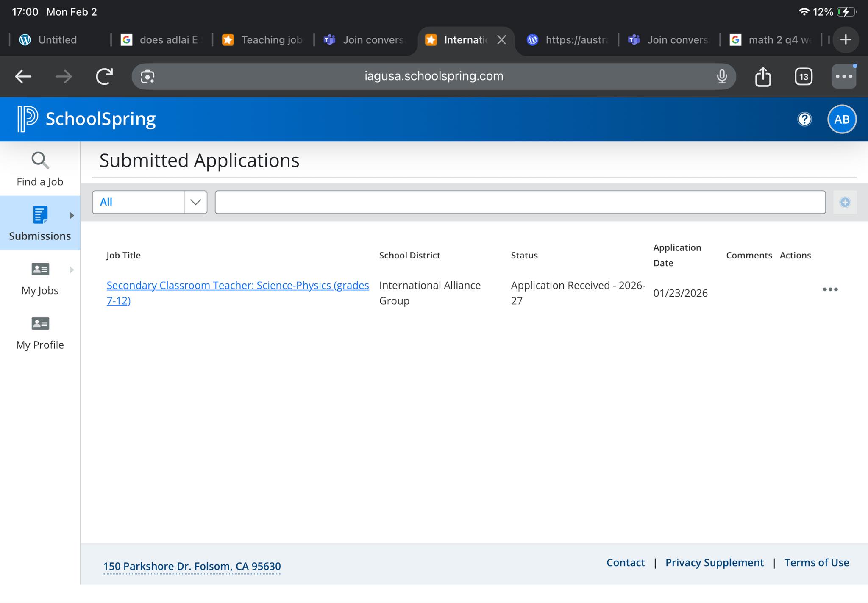This screenshot has width=868, height=603.
Task: Open the Privacy Supplement link
Action: pos(715,562)
